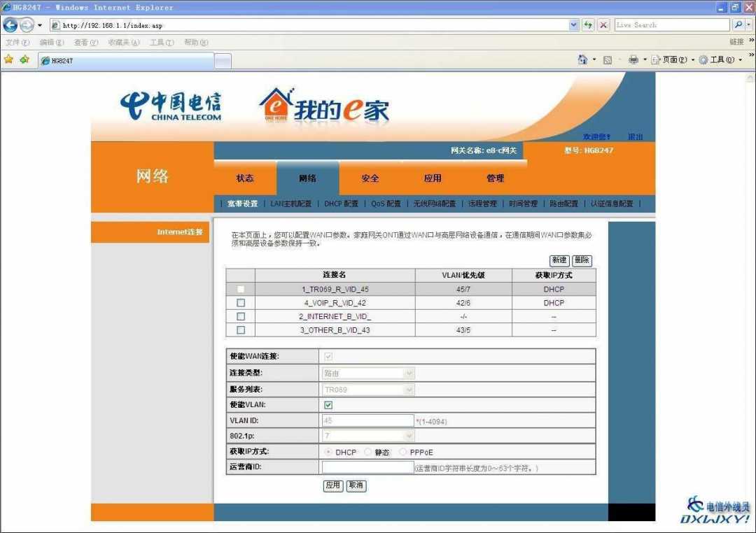Image resolution: width=756 pixels, height=533 pixels.
Task: Check the box for 1_TR069_R_VID_45
Action: point(241,289)
